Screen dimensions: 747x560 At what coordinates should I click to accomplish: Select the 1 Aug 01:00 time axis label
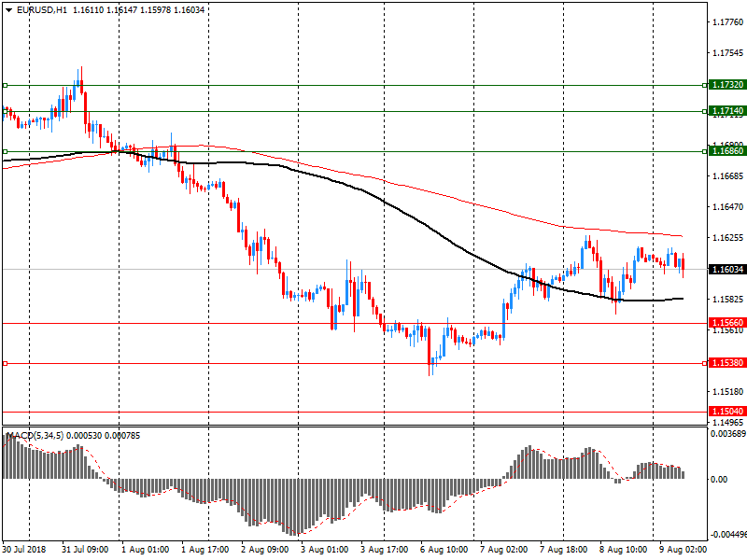(145, 550)
